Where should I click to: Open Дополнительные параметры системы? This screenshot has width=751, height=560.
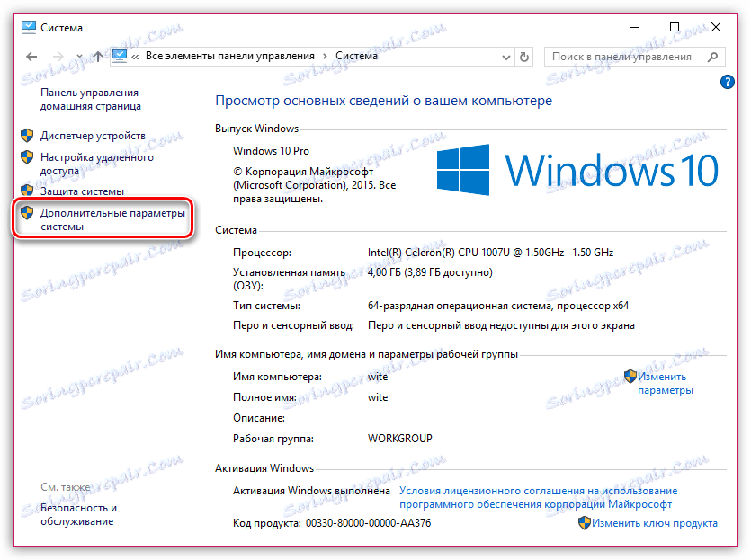(x=112, y=219)
